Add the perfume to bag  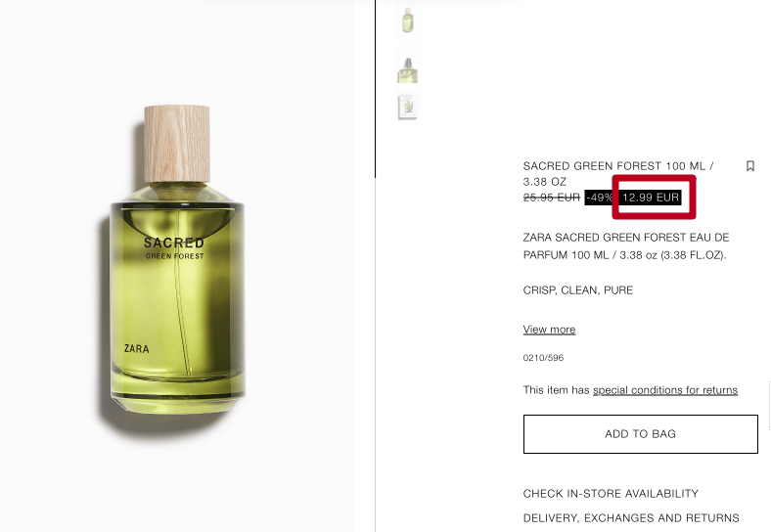[x=640, y=434]
